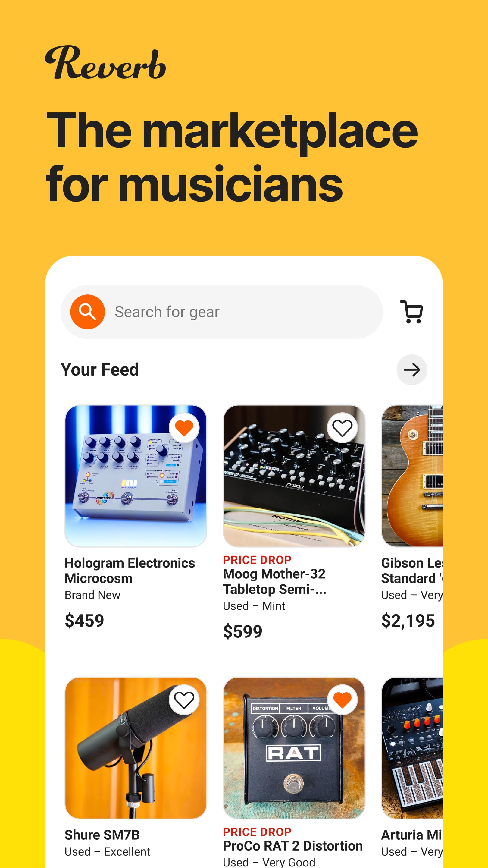Click the Shure SM7B title

tap(102, 835)
